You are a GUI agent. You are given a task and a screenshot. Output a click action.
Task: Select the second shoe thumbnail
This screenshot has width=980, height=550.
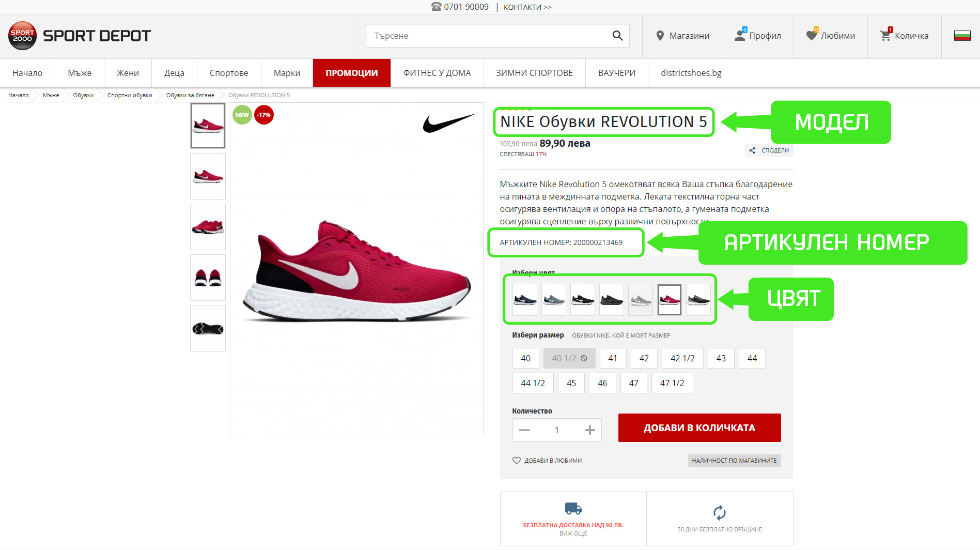(x=208, y=176)
